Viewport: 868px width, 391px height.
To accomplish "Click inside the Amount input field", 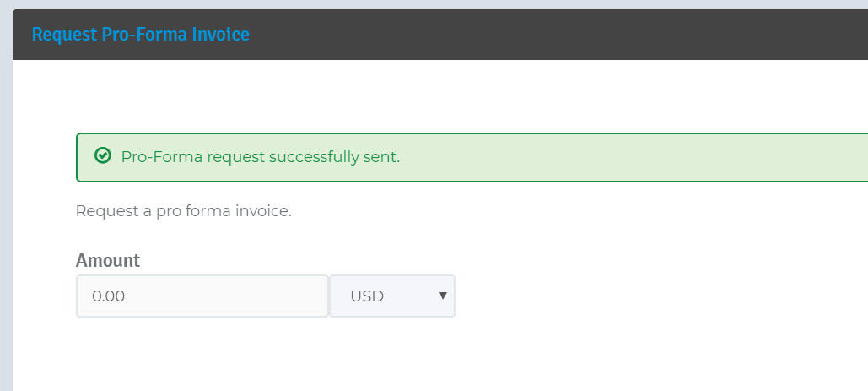I will coord(202,296).
